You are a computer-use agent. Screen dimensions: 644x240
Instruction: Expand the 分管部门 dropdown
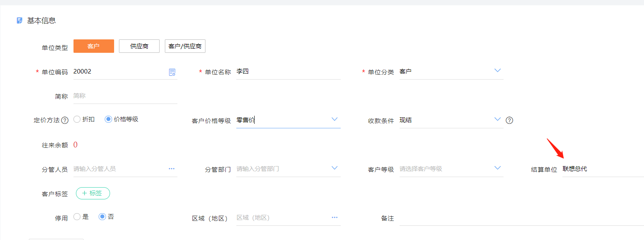tap(335, 168)
